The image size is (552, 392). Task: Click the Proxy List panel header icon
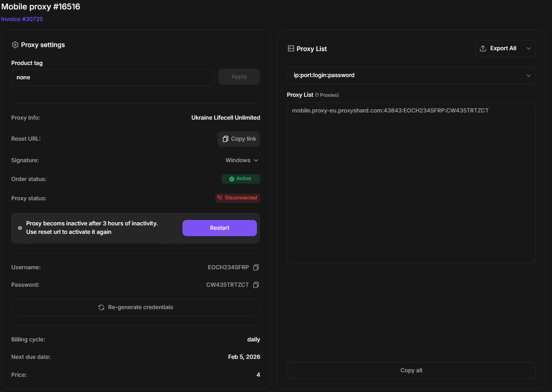tap(291, 49)
